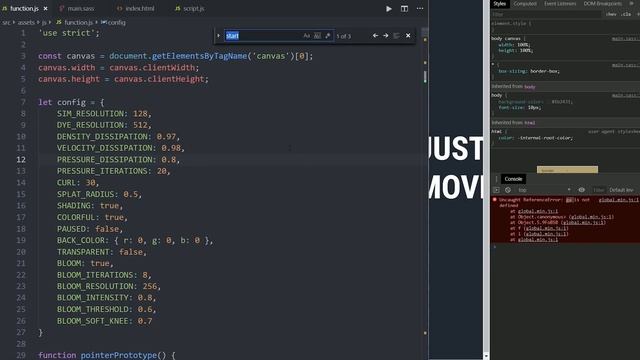Open the 'top' JavaScript context dropdown

pos(544,190)
